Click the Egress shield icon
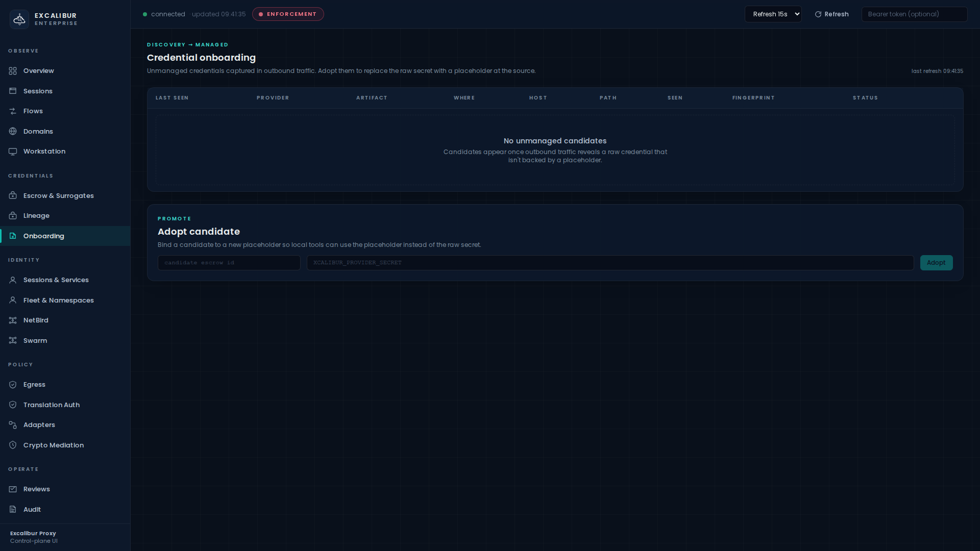The width and height of the screenshot is (980, 551). tap(13, 385)
